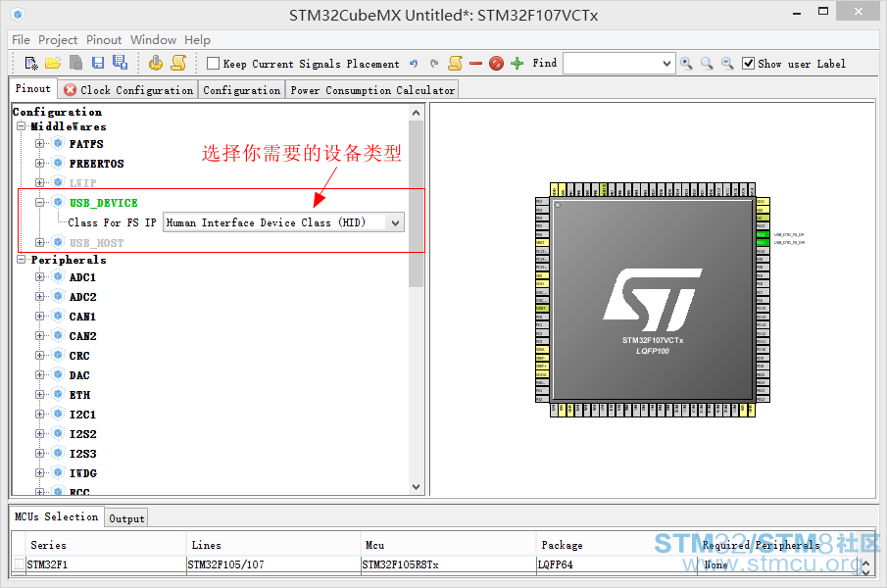887x588 pixels.
Task: Click the cube icon beside ETH
Action: (58, 394)
